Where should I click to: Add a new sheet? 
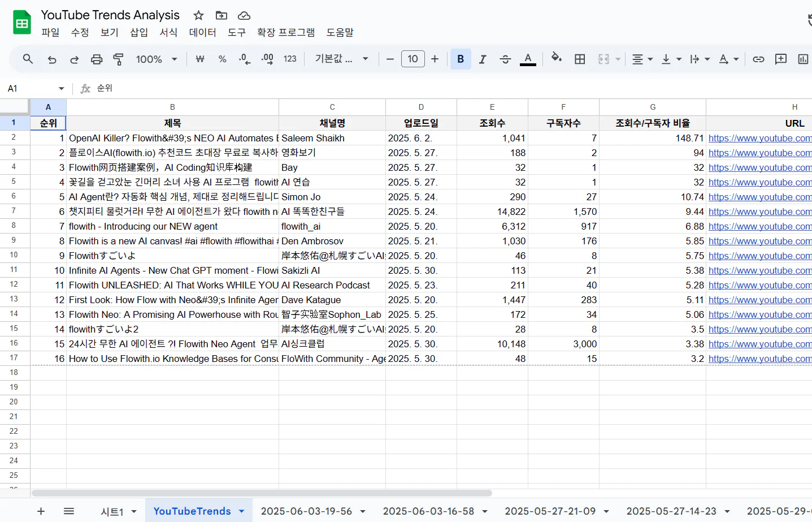[x=41, y=511]
